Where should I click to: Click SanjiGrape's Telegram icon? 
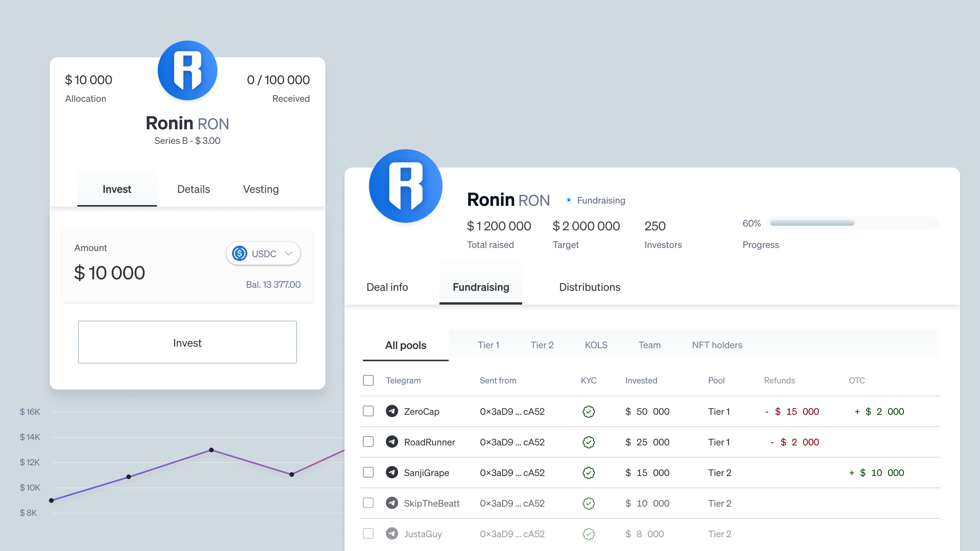[x=392, y=473]
